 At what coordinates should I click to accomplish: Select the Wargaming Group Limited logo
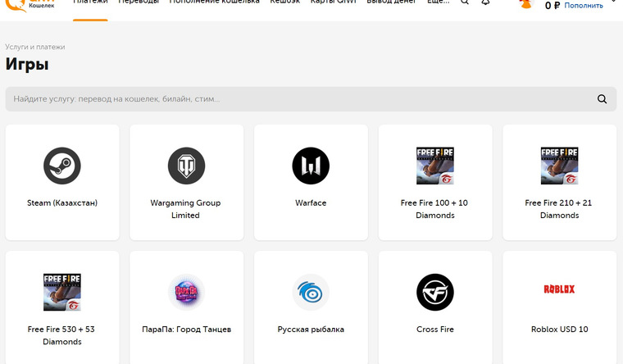[186, 166]
